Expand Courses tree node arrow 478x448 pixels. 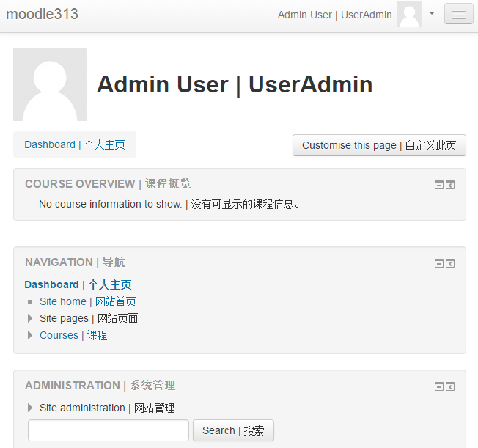(30, 335)
